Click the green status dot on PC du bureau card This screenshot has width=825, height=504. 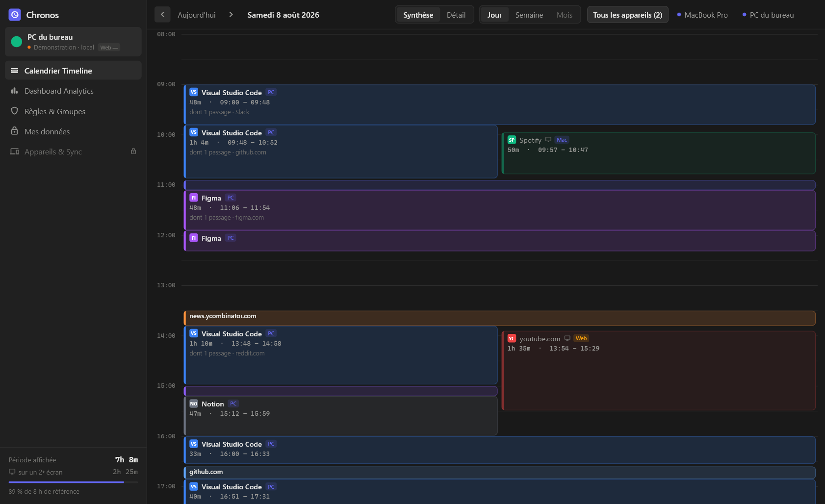[x=17, y=42]
